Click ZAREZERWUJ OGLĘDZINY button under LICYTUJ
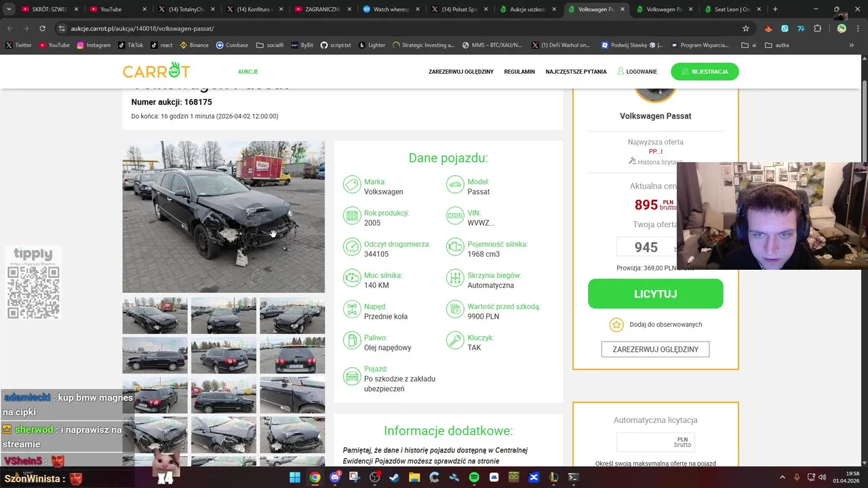The width and height of the screenshot is (868, 488). coord(655,349)
